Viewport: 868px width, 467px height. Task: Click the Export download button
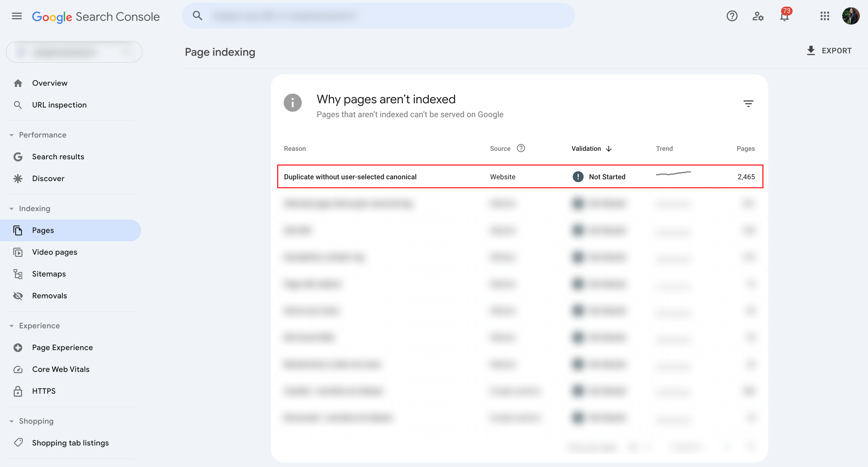829,51
